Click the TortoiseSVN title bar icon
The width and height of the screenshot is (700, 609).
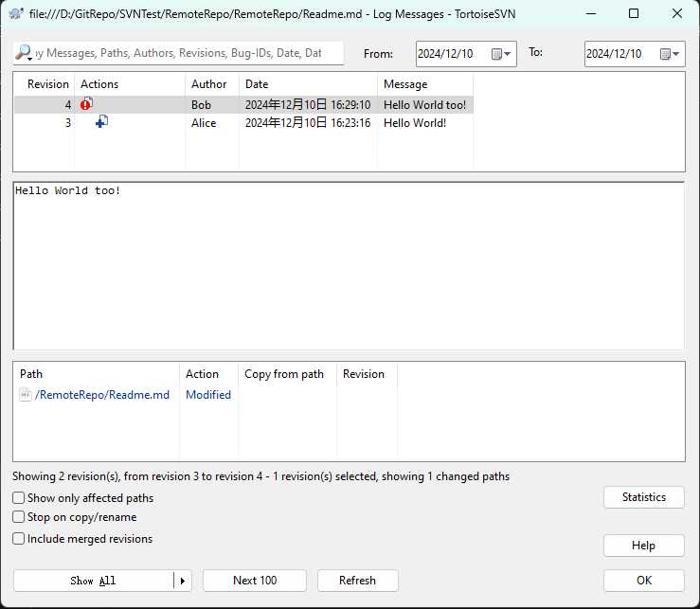pos(16,14)
